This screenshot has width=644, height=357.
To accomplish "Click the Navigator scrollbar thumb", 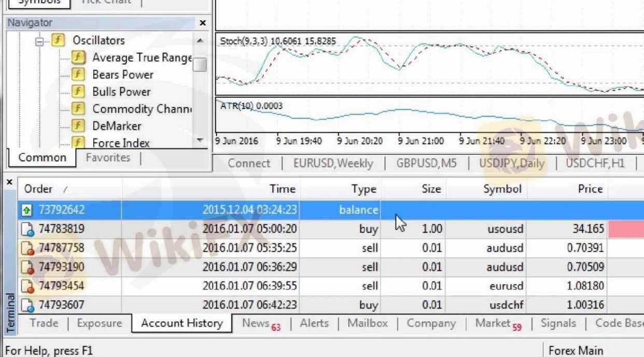I will point(200,64).
